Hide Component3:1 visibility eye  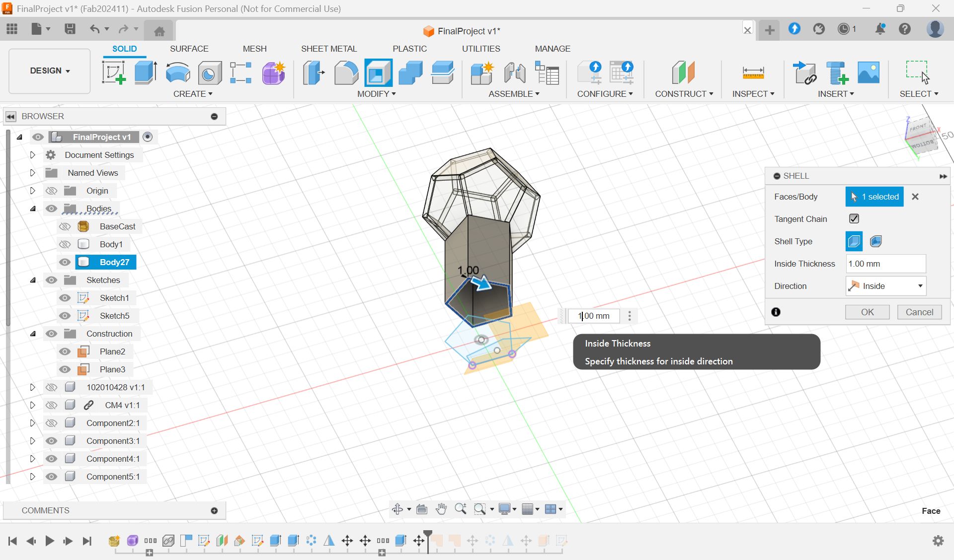51,441
